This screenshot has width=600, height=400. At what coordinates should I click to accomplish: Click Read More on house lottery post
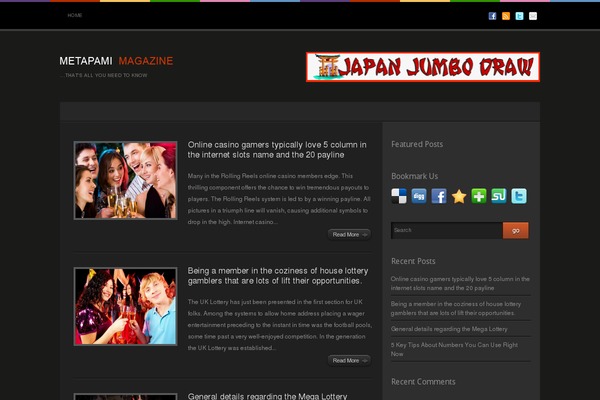click(349, 360)
